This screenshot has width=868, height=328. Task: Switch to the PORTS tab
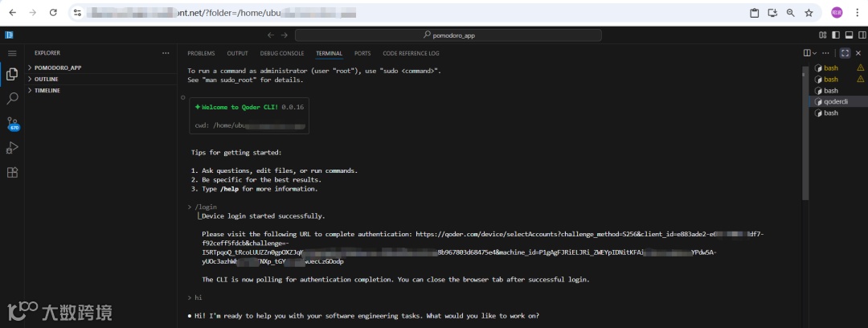362,53
